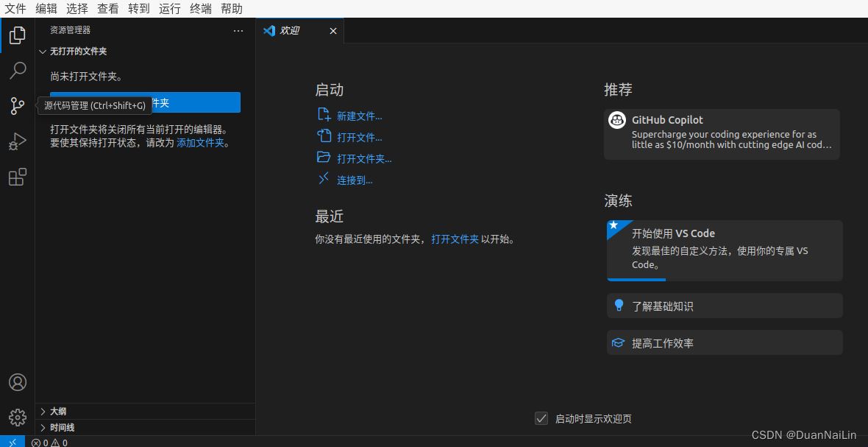Open the 了解基础知识 walkthrough
The image size is (868, 447).
tap(725, 306)
